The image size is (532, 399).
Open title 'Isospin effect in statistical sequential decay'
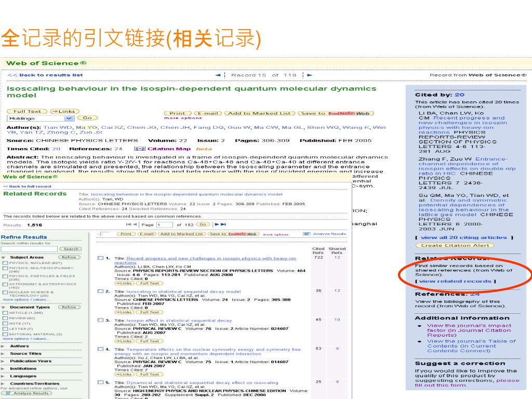click(x=179, y=320)
